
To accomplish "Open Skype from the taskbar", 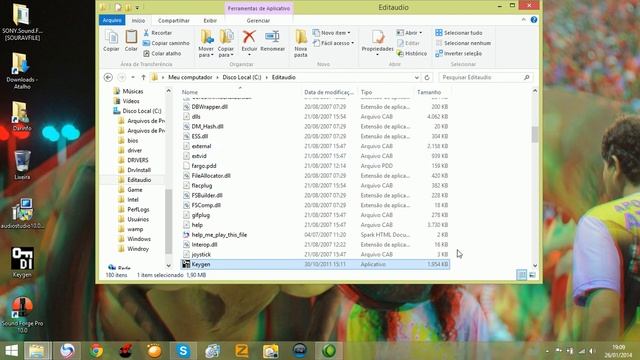I will 183,351.
